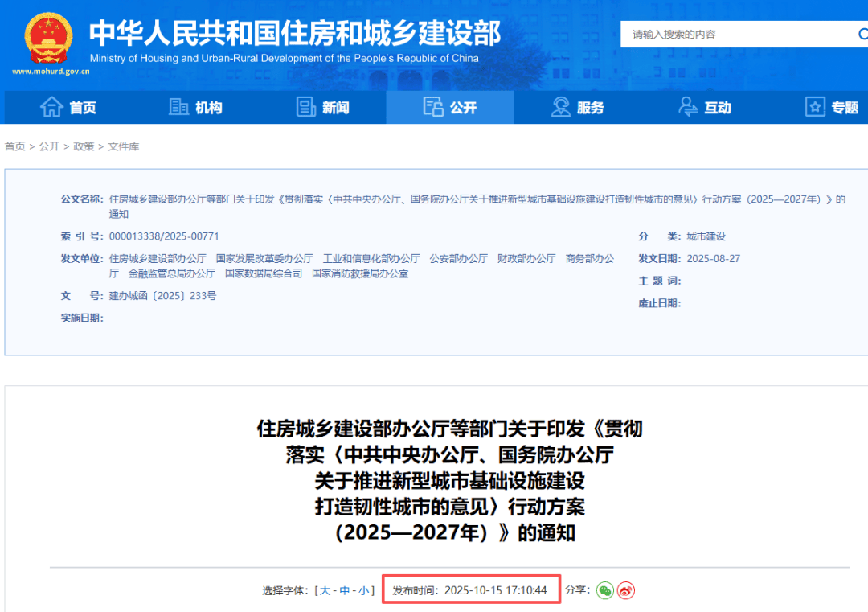
Task: Open 文件库 breadcrumb link
Action: click(124, 146)
